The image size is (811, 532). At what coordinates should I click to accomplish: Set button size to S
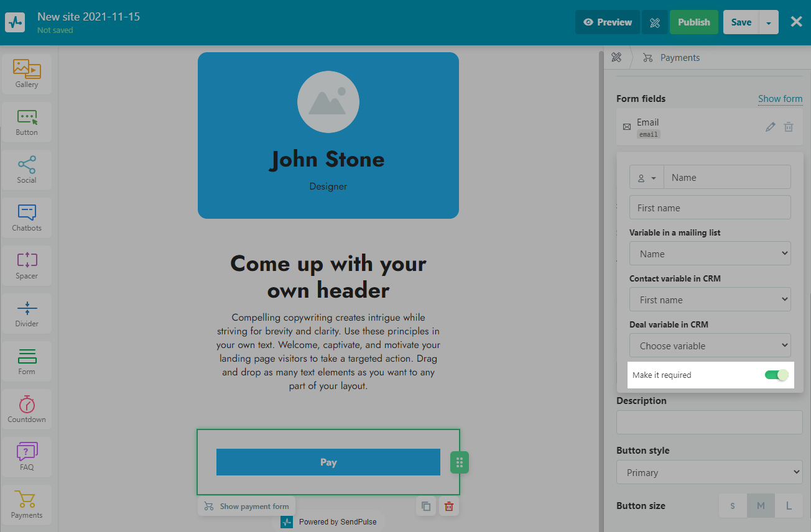point(733,506)
